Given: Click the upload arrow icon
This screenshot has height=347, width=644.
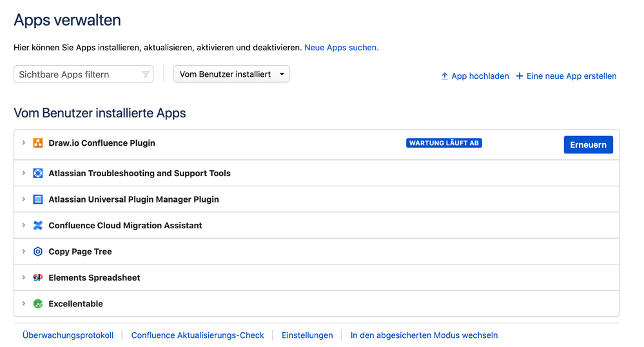Looking at the screenshot, I should (444, 76).
